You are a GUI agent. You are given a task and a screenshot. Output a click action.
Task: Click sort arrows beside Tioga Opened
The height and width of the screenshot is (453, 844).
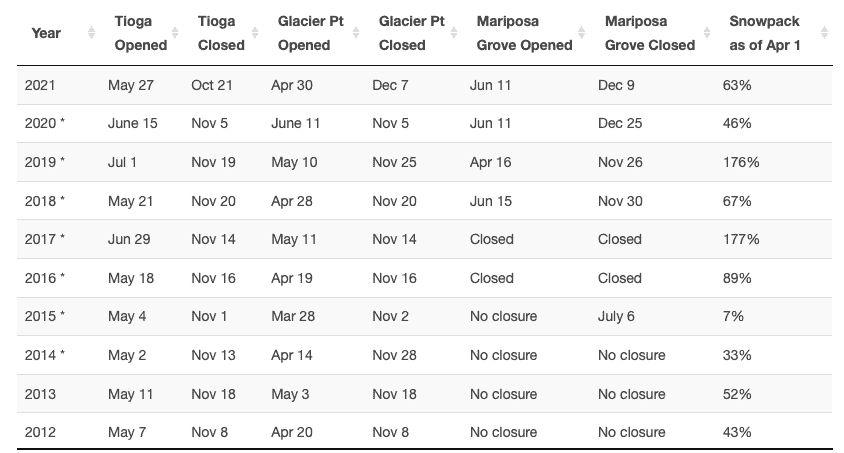[175, 33]
